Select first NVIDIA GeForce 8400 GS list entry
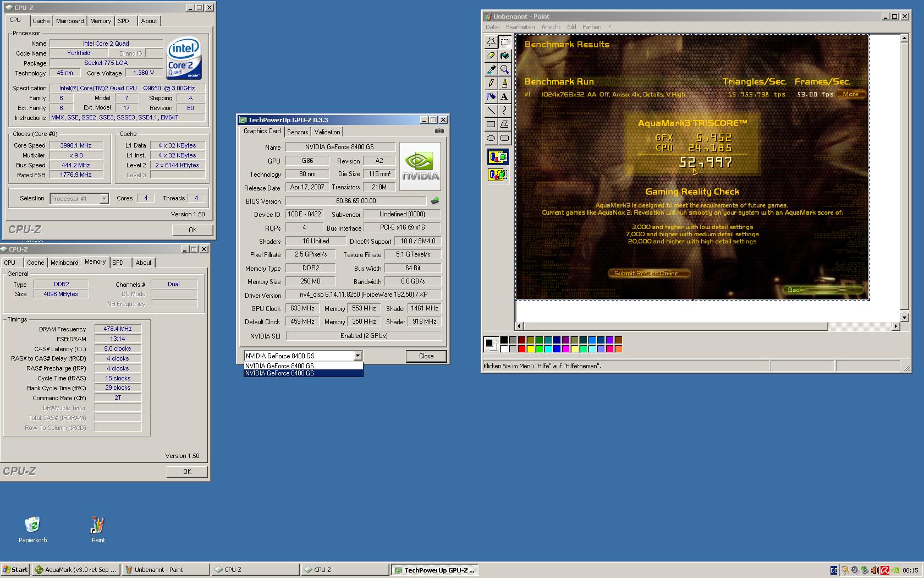 (x=304, y=366)
